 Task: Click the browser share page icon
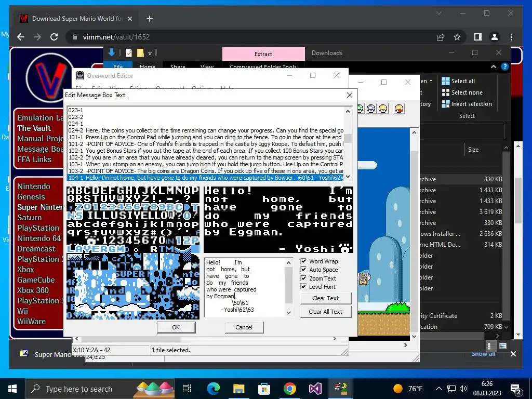[441, 37]
